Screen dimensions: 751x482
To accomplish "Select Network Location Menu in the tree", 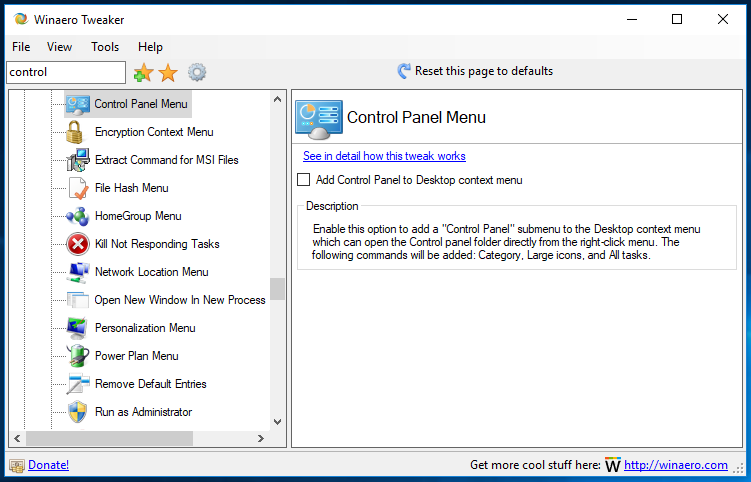I will (x=151, y=272).
